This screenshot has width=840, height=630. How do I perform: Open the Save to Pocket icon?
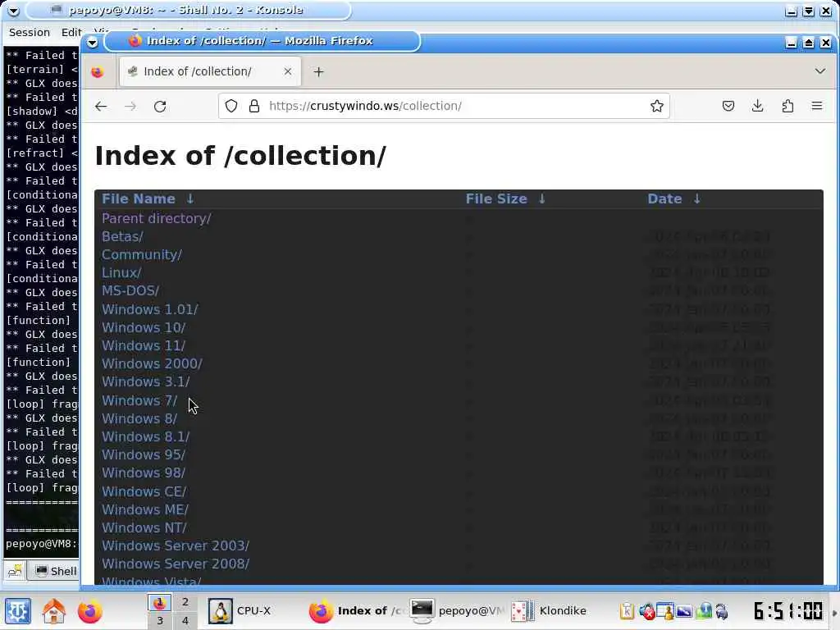pyautogui.click(x=728, y=106)
